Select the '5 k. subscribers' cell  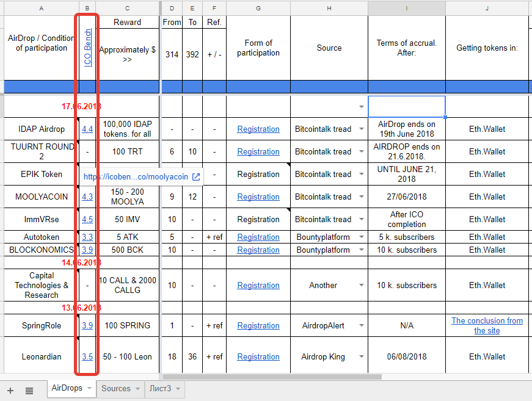[406, 237]
